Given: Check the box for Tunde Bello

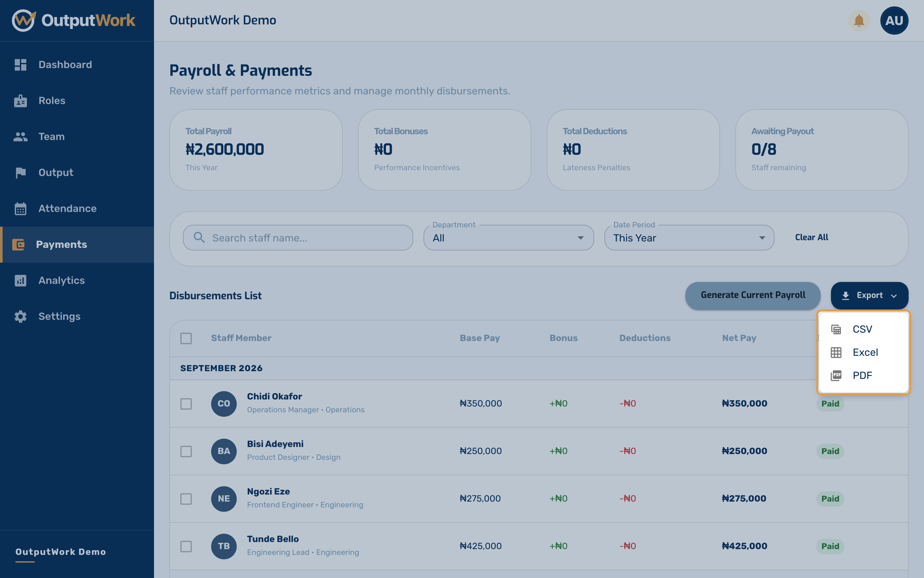Looking at the screenshot, I should point(186,546).
